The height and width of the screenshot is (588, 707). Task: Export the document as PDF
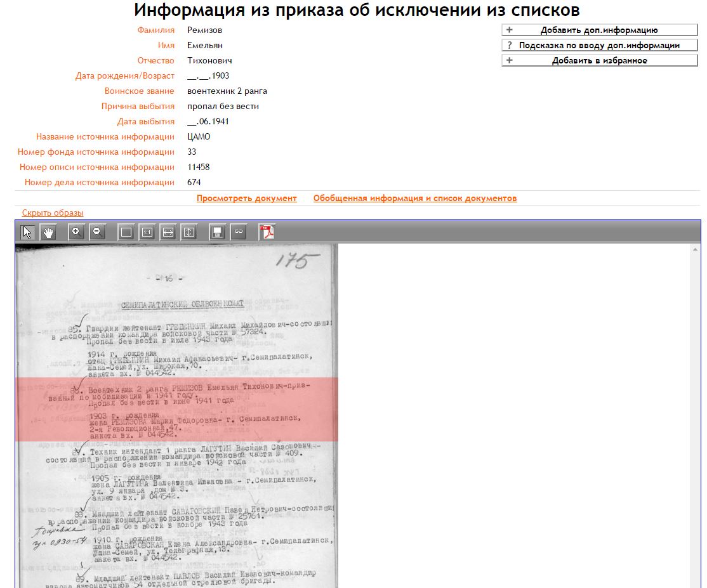click(267, 233)
